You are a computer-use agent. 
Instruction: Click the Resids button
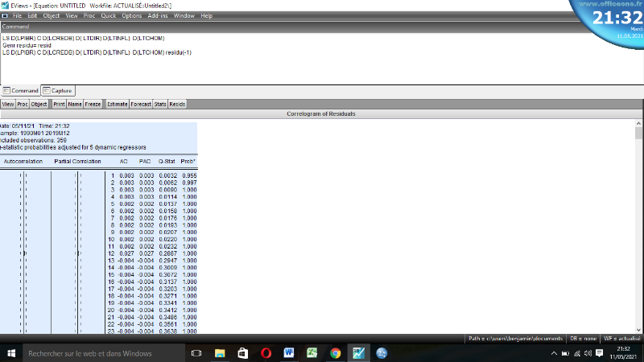(177, 105)
